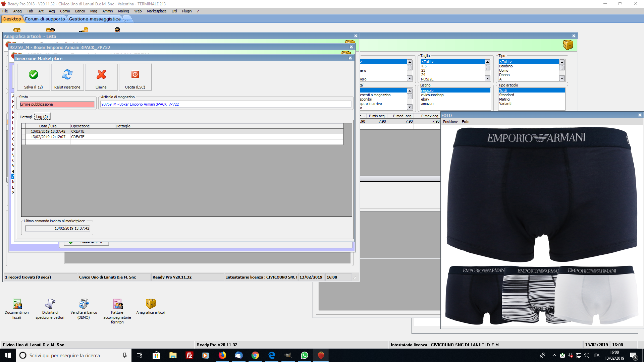Click Posizione menu in FOTO window
The image size is (644, 362).
pyautogui.click(x=450, y=122)
